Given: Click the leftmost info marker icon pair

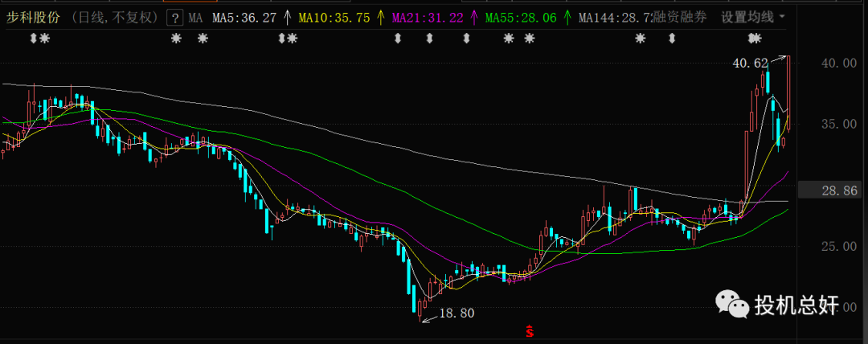Looking at the screenshot, I should [39, 39].
